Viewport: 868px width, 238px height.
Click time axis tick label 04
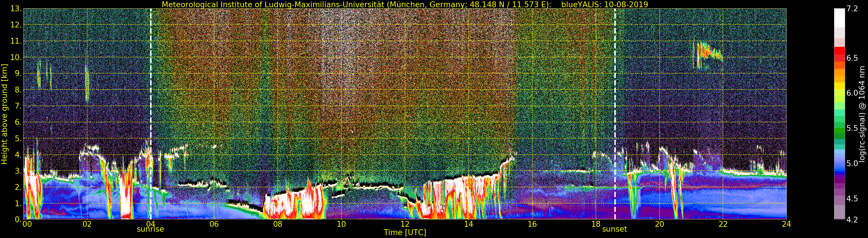(x=151, y=224)
